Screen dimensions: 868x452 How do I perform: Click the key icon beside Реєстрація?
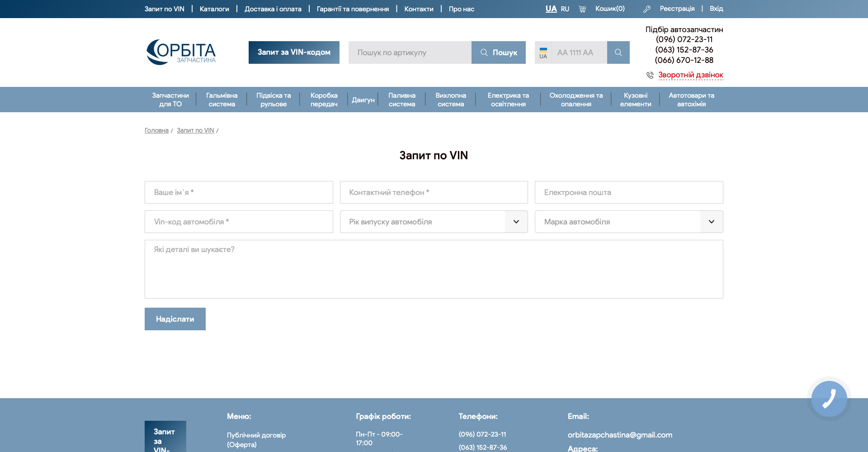[x=647, y=9]
